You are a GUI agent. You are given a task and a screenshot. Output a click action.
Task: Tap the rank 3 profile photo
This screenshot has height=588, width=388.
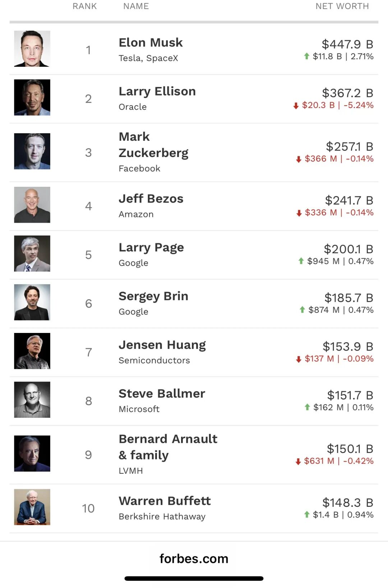(x=32, y=151)
